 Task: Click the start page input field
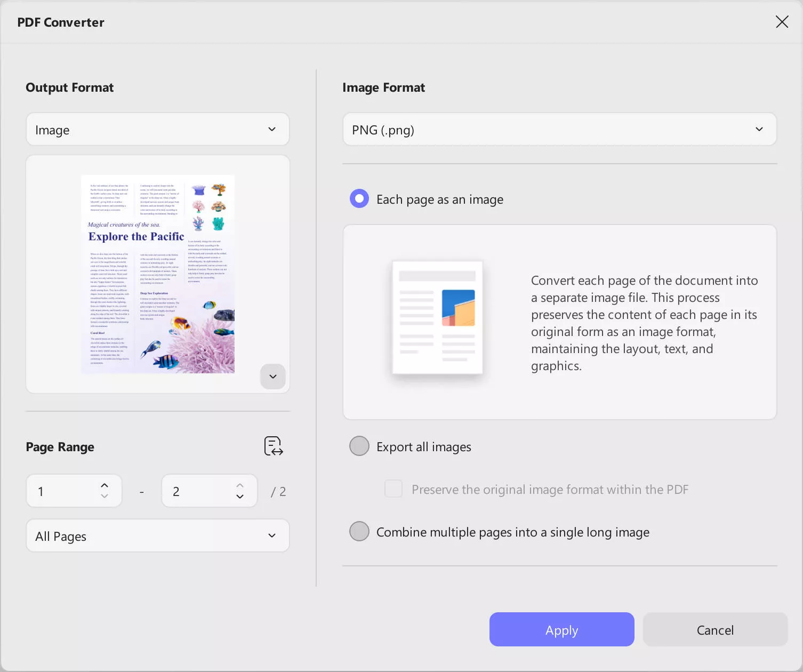pyautogui.click(x=64, y=491)
